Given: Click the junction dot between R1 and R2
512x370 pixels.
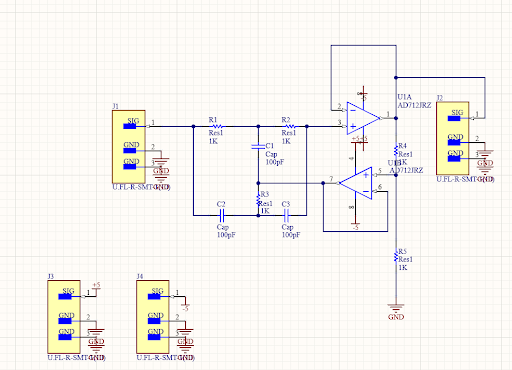Looking at the screenshot, I should [x=258, y=126].
